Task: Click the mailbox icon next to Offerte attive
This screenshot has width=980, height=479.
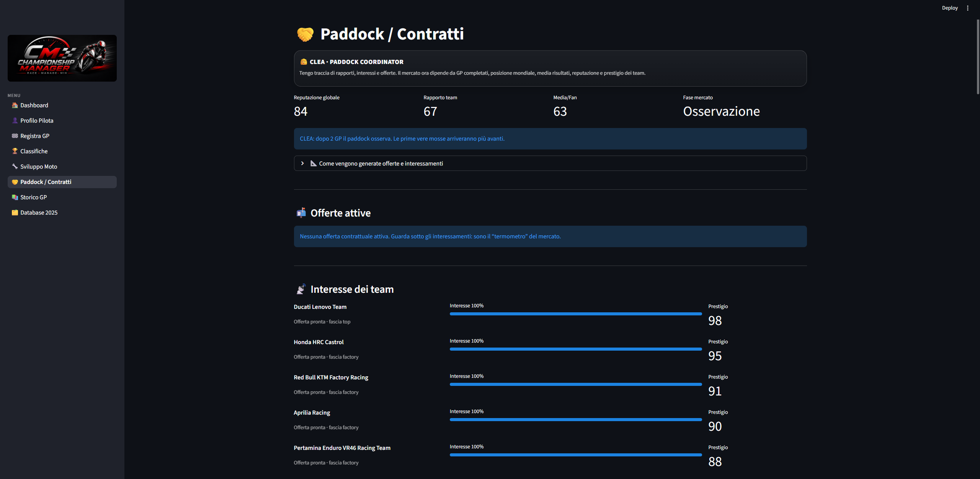Action: pos(301,213)
